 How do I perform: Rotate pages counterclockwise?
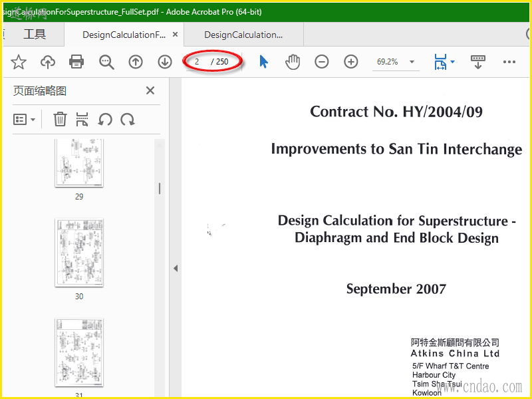click(x=105, y=120)
